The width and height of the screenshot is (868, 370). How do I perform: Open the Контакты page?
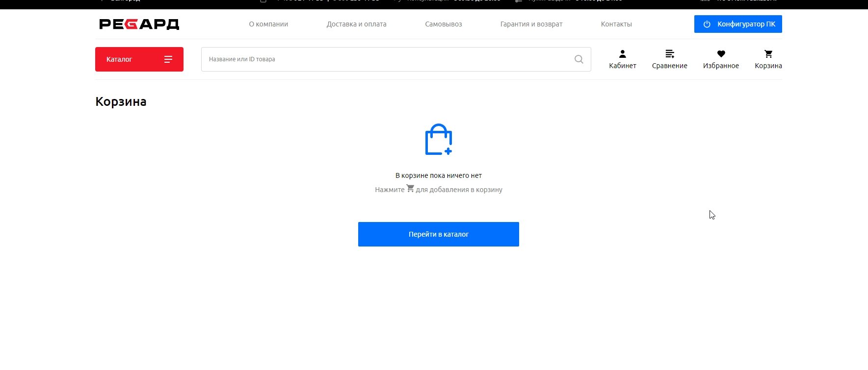point(616,24)
